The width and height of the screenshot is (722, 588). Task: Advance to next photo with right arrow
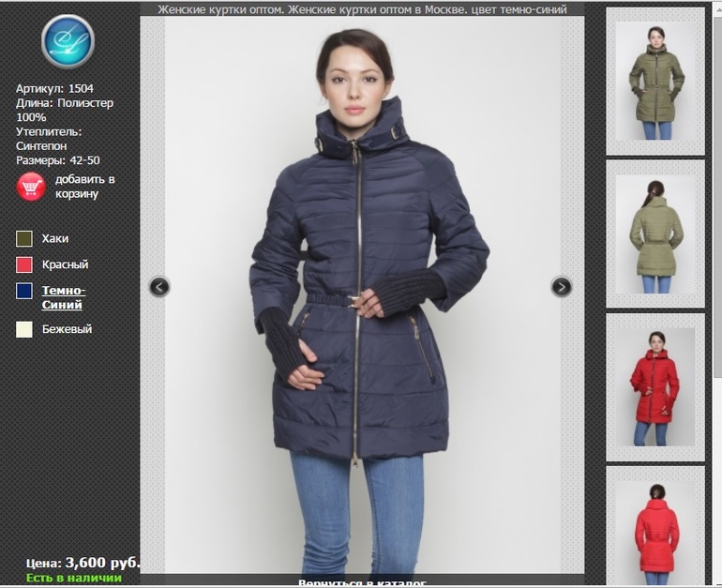(x=562, y=287)
